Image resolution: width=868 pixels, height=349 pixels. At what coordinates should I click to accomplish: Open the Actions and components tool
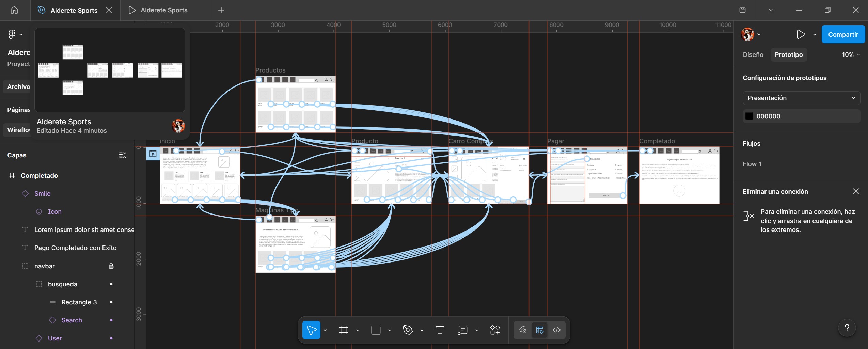pos(495,330)
